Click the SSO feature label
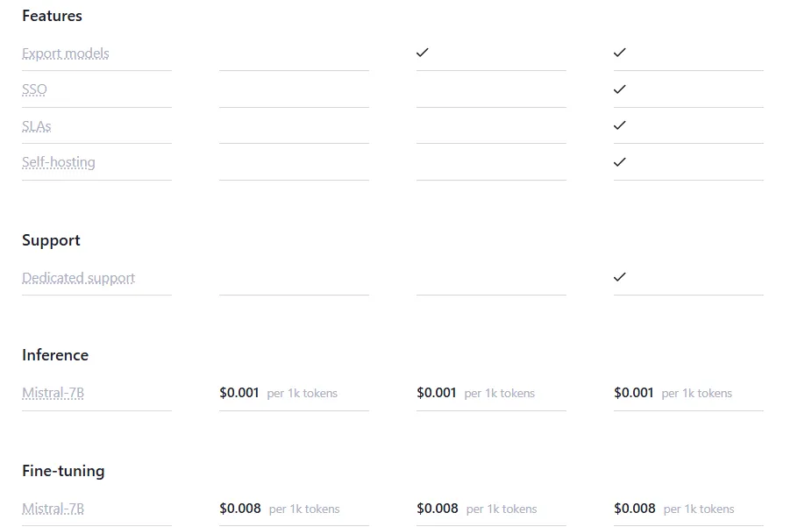Viewport: 812px width, 527px height. 34,89
